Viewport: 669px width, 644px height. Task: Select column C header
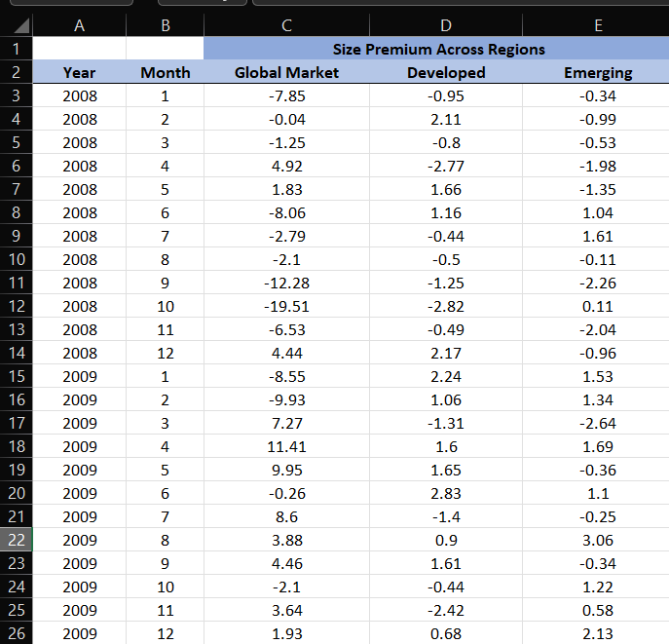click(x=286, y=25)
